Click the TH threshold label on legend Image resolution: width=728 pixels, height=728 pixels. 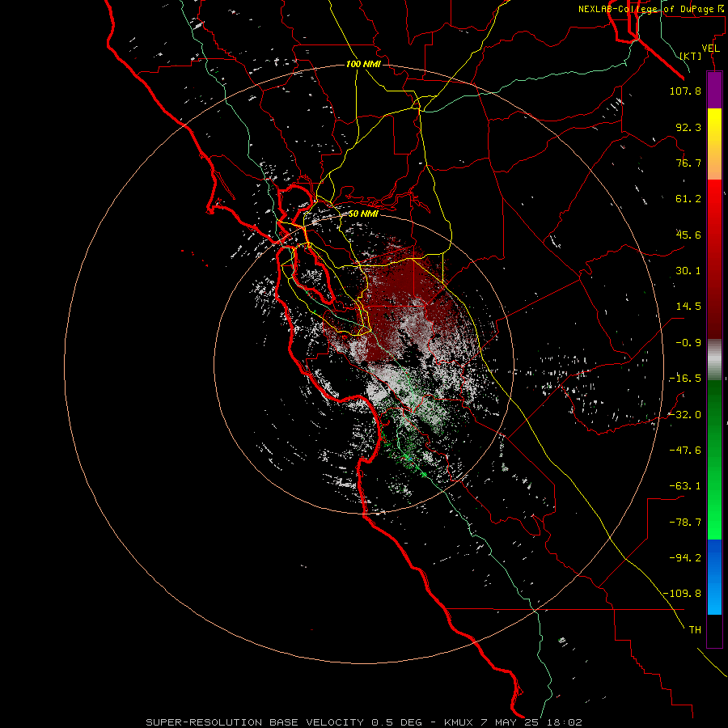tap(695, 630)
